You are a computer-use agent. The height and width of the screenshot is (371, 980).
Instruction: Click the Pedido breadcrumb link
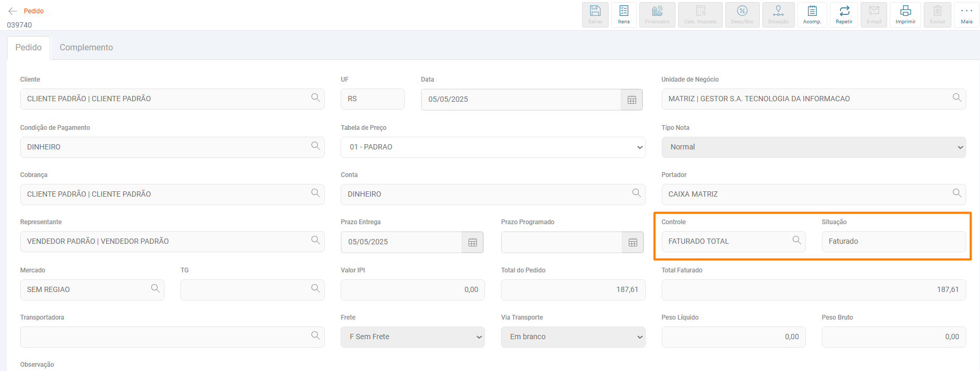point(33,11)
